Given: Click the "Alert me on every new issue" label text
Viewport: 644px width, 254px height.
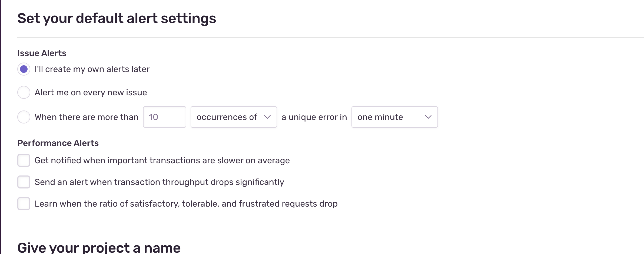Looking at the screenshot, I should [91, 93].
